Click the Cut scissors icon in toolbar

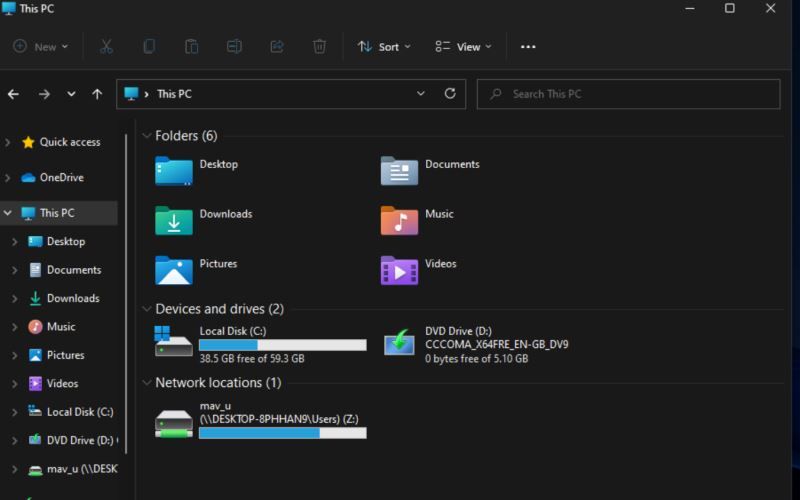[x=106, y=46]
